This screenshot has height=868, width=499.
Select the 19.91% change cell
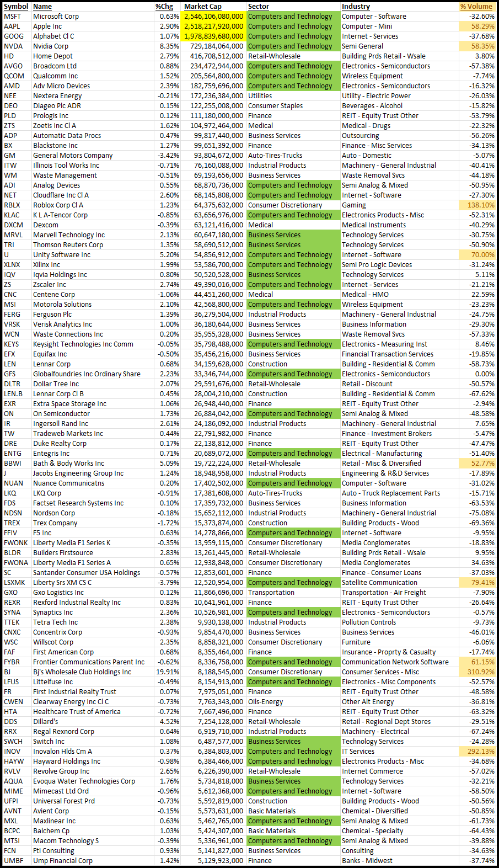[168, 672]
